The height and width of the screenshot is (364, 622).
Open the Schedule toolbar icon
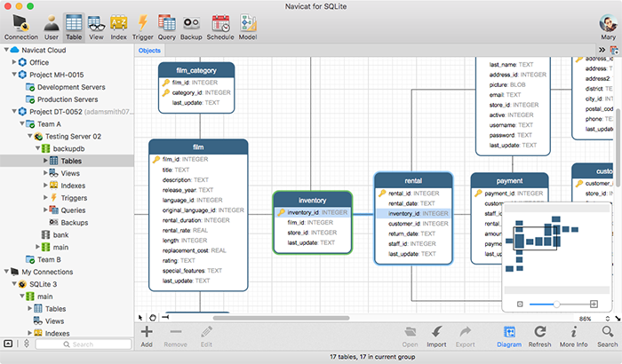click(220, 28)
